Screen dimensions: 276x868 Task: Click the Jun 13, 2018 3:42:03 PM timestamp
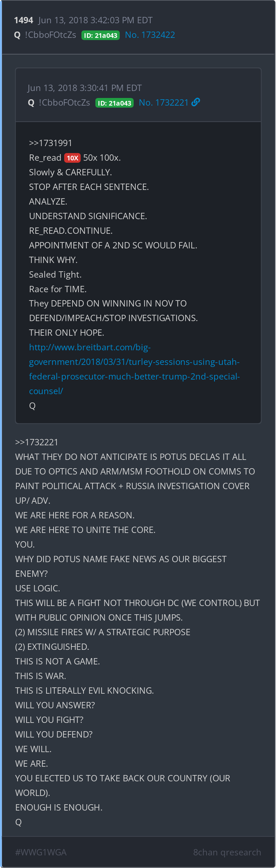pos(95,20)
